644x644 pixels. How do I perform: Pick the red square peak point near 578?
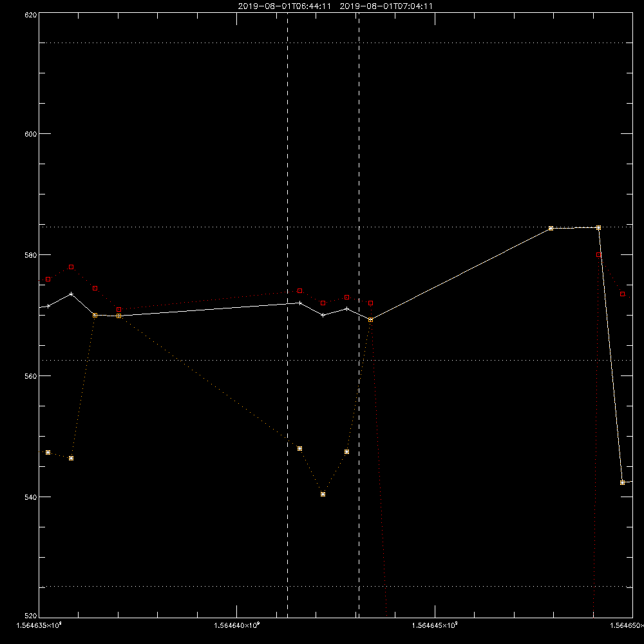coord(71,267)
